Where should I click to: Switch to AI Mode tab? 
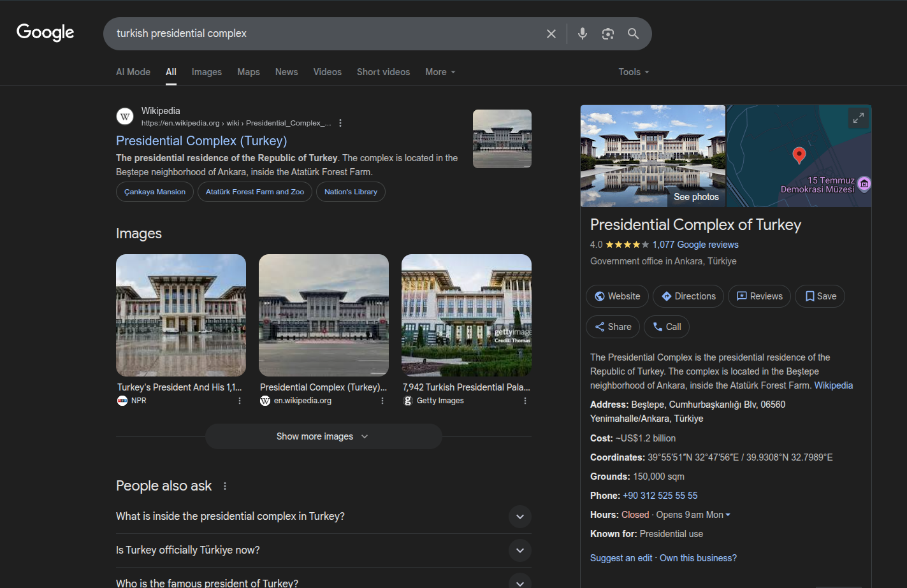point(133,72)
